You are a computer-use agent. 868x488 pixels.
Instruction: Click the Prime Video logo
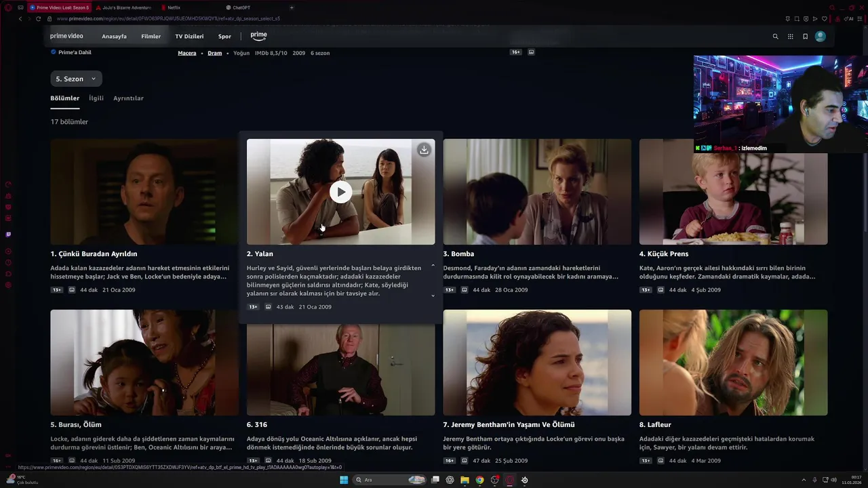(x=66, y=36)
